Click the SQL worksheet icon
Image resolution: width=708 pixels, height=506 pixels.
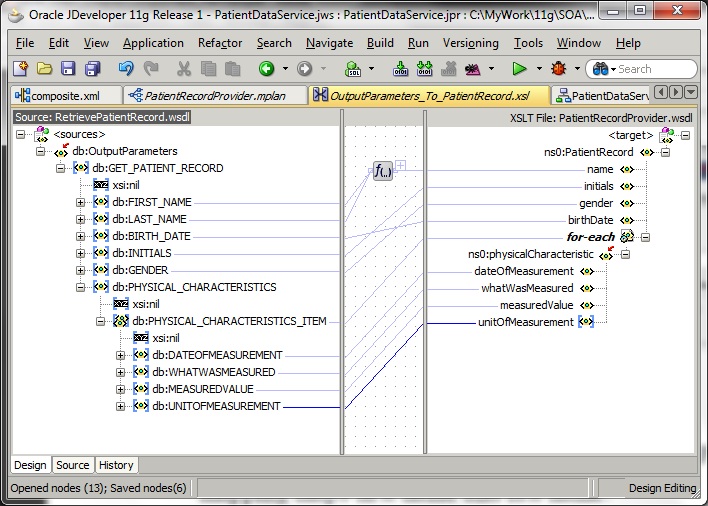pyautogui.click(x=353, y=69)
